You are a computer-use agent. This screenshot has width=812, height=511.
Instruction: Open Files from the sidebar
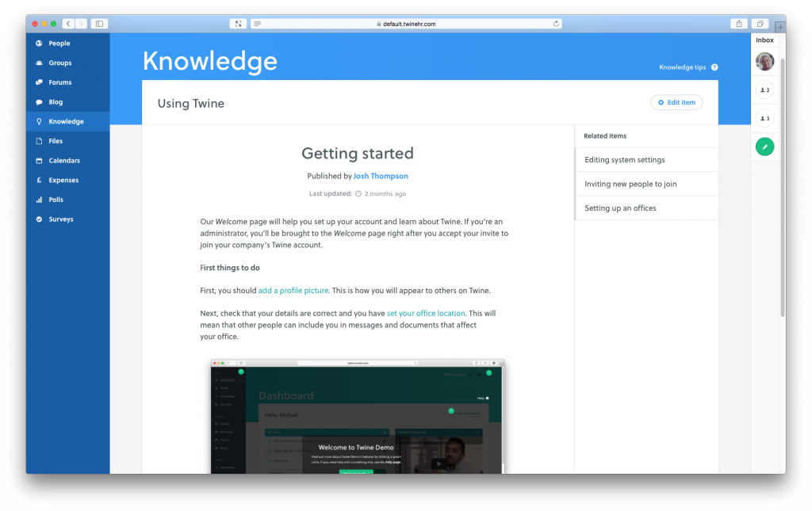68,141
